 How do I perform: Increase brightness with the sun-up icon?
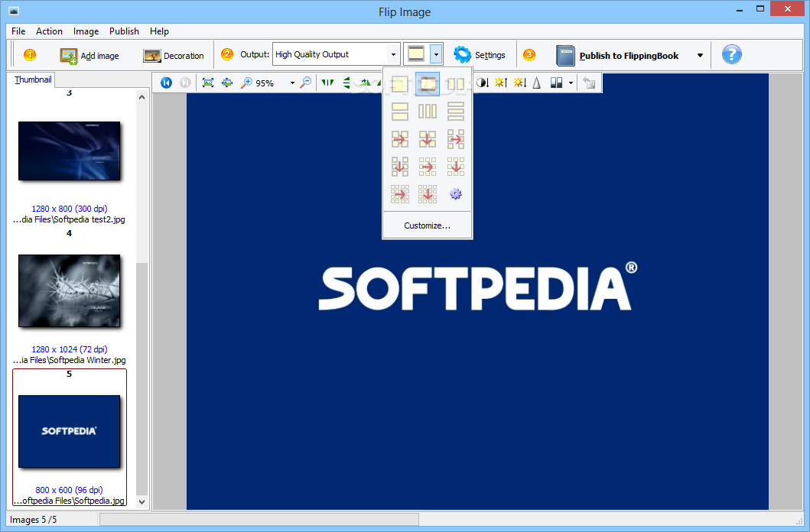[x=501, y=83]
